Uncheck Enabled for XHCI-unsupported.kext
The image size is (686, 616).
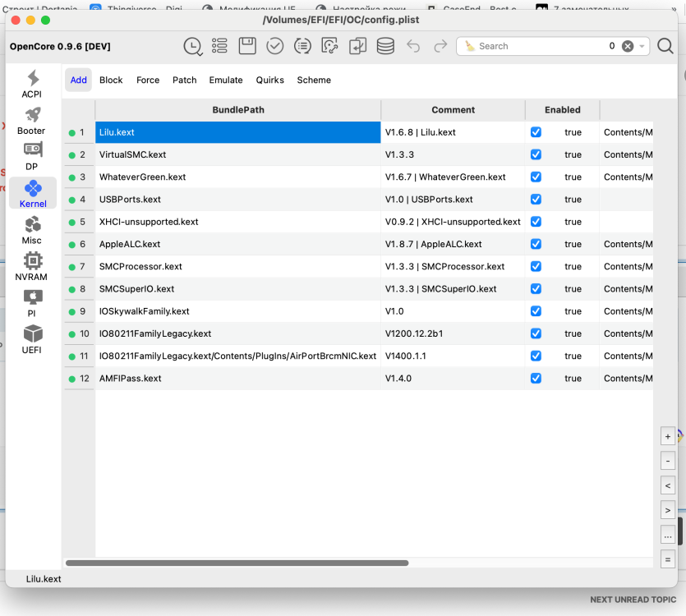click(536, 222)
